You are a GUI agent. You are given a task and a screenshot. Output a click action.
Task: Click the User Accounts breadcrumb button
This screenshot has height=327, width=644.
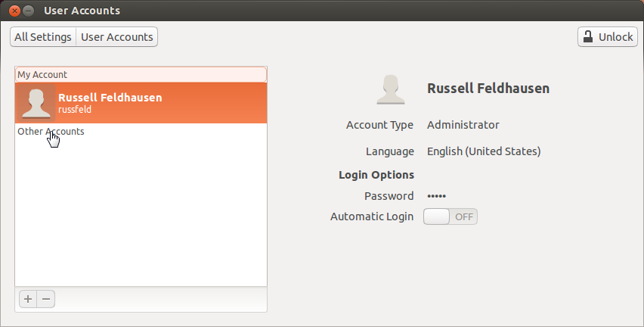[116, 37]
